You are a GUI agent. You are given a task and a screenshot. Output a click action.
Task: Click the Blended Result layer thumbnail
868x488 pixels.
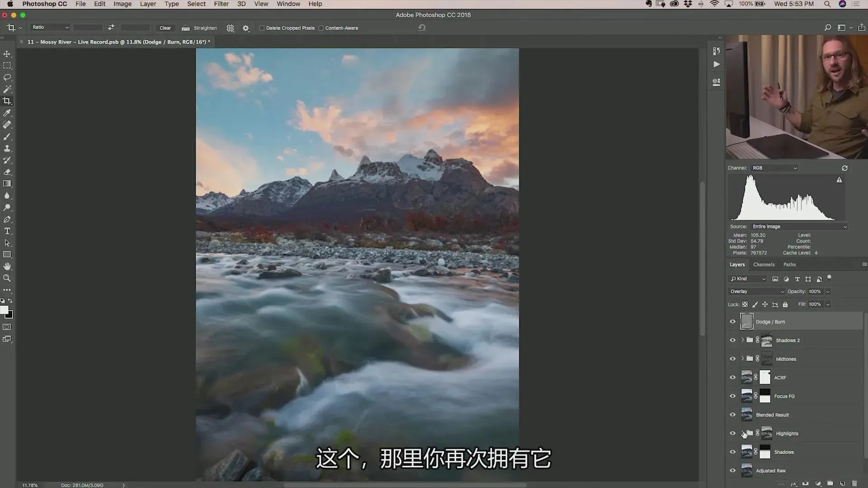pyautogui.click(x=746, y=414)
